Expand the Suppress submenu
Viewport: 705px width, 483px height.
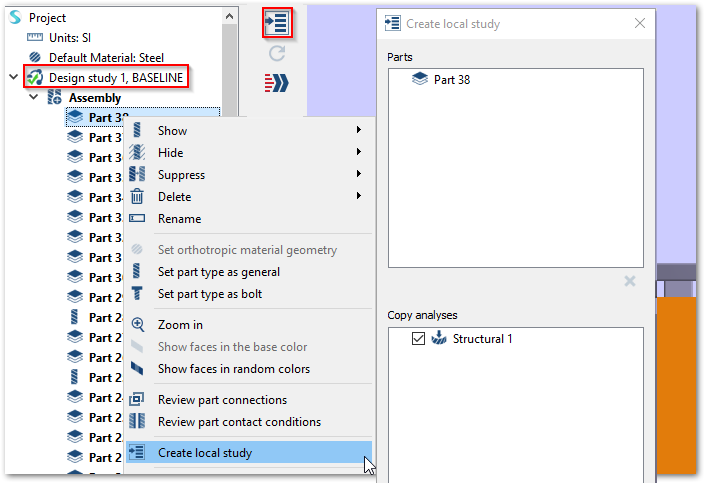(358, 175)
